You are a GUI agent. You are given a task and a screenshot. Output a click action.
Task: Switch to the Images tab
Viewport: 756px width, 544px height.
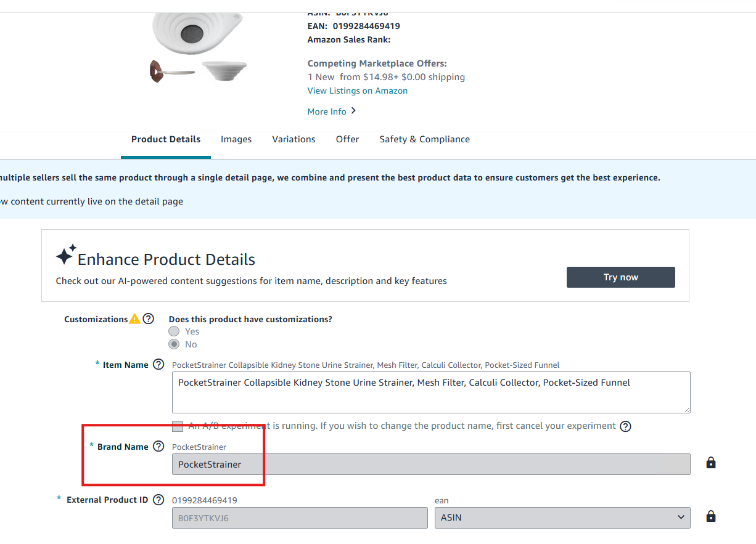[236, 139]
